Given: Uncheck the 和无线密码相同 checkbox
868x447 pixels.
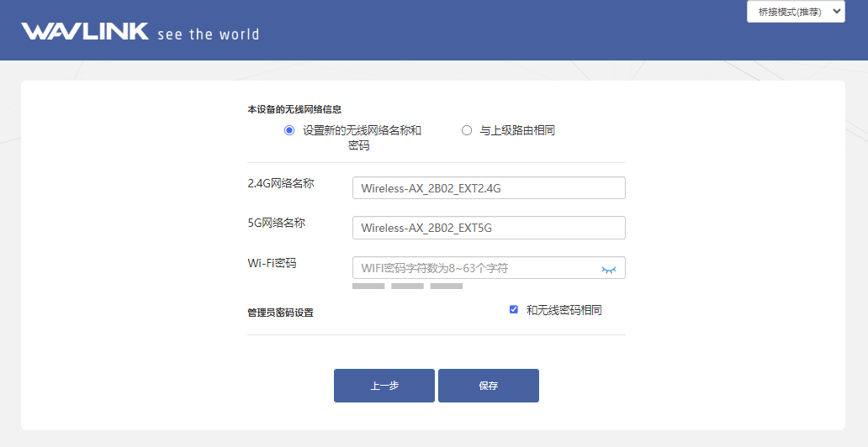Looking at the screenshot, I should (x=514, y=310).
